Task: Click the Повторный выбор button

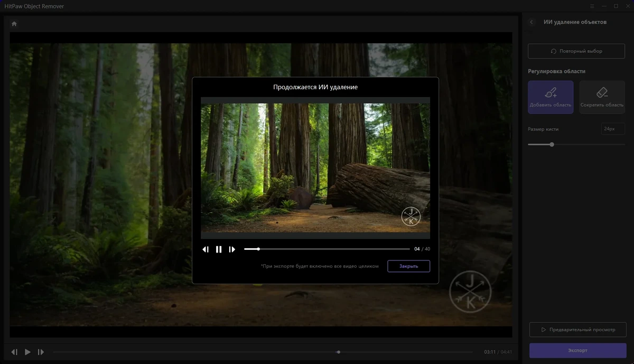Action: pyautogui.click(x=576, y=51)
